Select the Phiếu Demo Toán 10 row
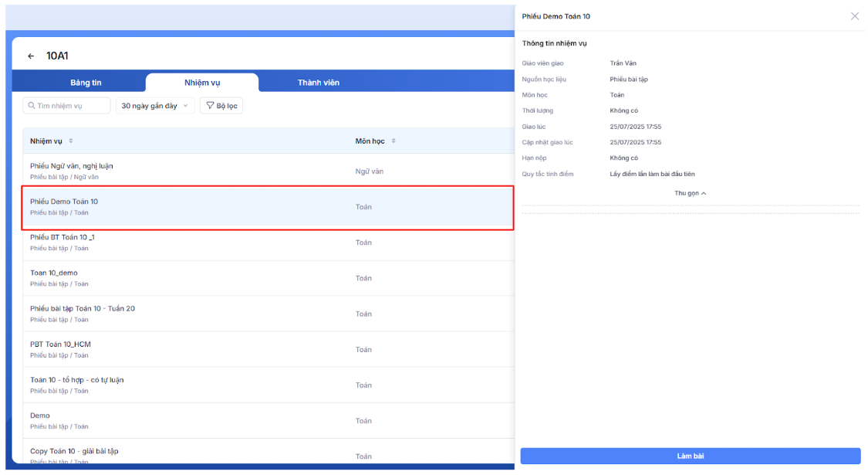The image size is (868, 475). pos(64,202)
